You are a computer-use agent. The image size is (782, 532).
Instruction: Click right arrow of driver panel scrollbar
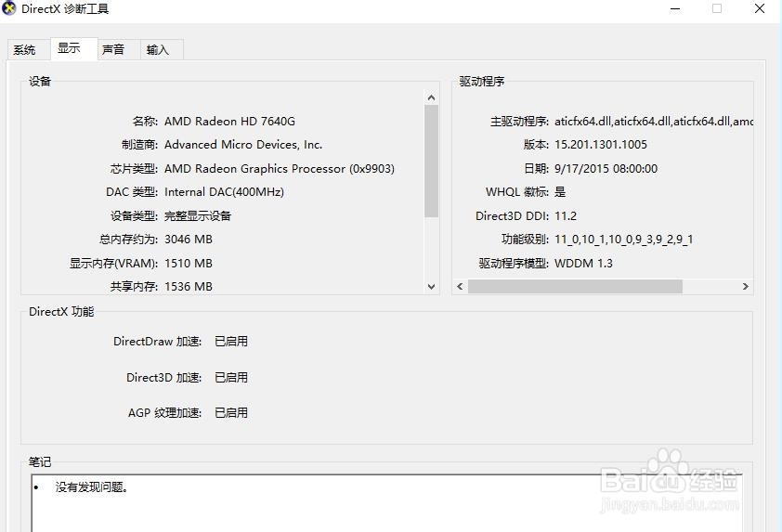click(745, 287)
